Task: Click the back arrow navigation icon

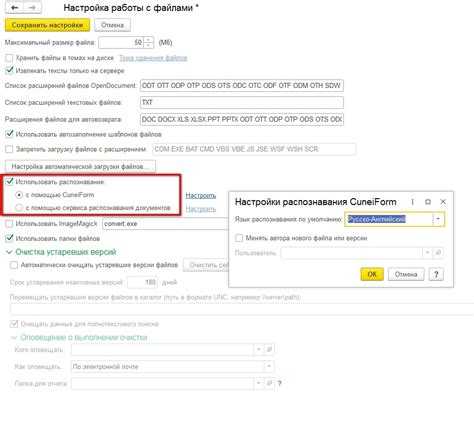Action: (14, 7)
